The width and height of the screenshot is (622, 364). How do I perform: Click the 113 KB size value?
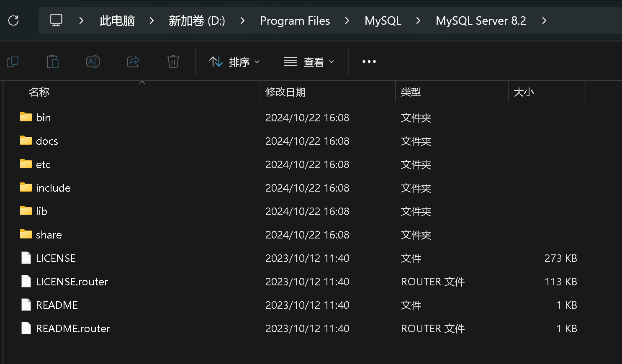(x=561, y=282)
